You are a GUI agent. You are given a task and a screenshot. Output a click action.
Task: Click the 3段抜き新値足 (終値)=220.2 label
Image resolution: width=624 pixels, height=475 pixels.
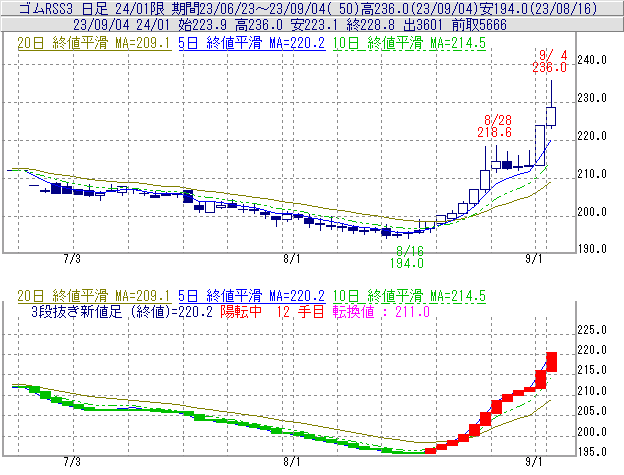tap(122, 311)
